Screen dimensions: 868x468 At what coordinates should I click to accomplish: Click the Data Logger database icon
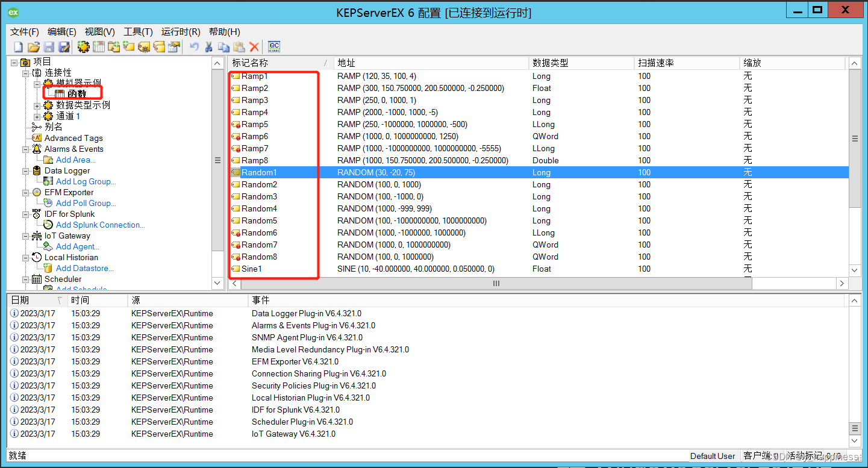pyautogui.click(x=37, y=170)
